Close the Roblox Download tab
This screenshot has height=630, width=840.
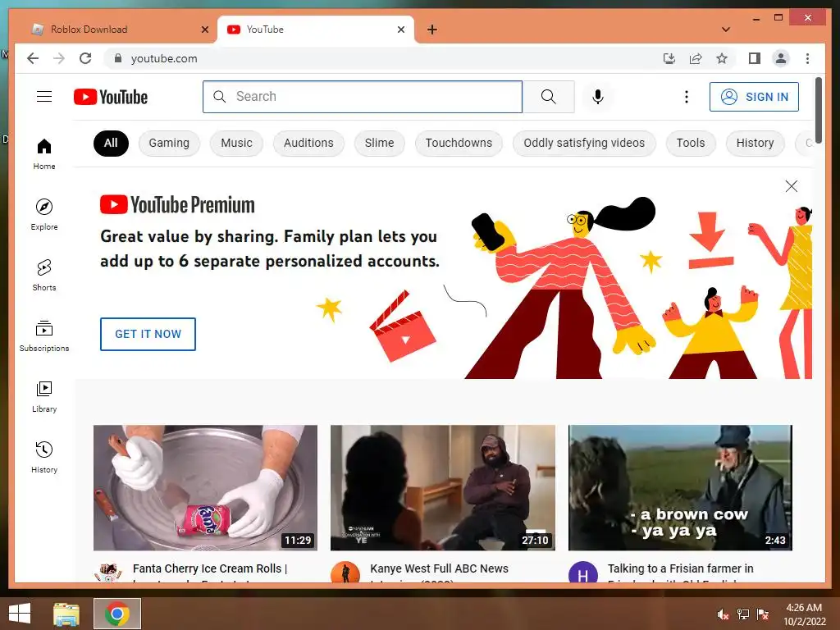point(204,30)
